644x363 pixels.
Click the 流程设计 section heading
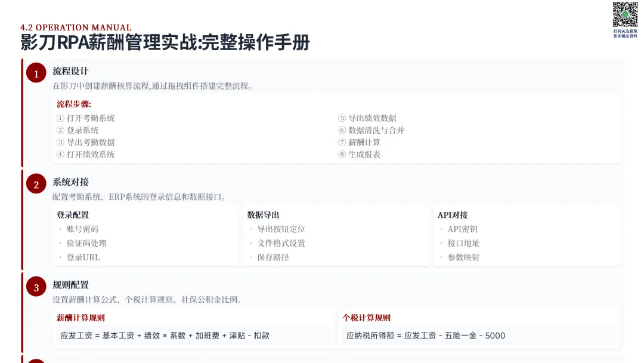click(x=70, y=71)
